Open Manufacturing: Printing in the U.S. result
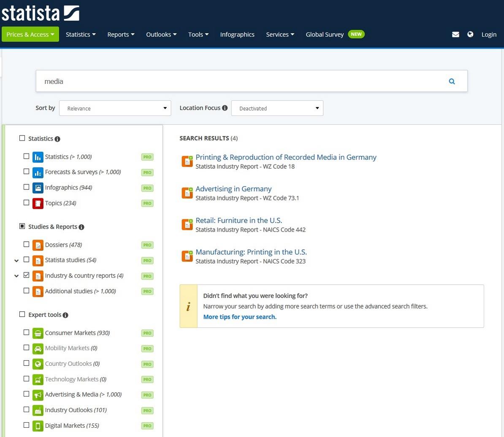The width and height of the screenshot is (504, 437). 251,252
